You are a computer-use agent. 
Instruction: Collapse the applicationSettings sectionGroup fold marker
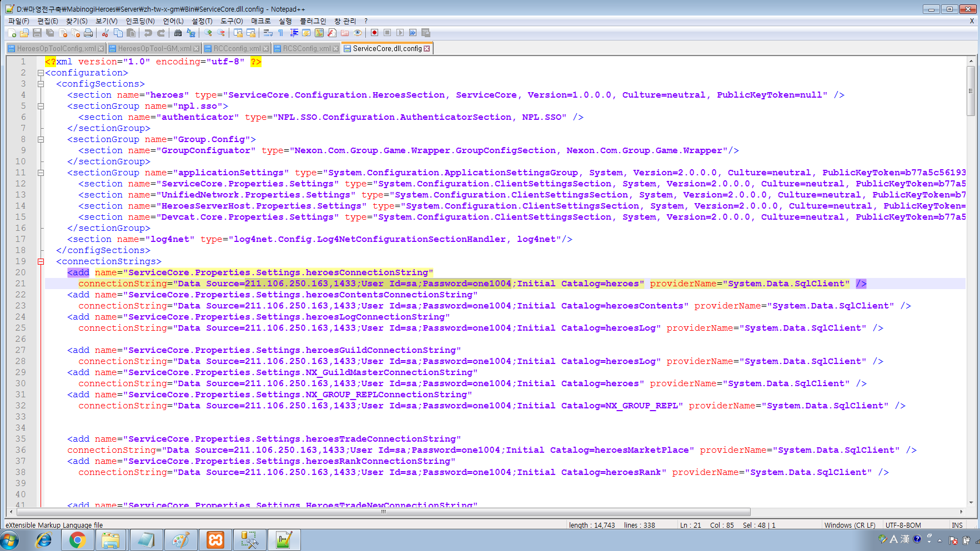tap(41, 173)
